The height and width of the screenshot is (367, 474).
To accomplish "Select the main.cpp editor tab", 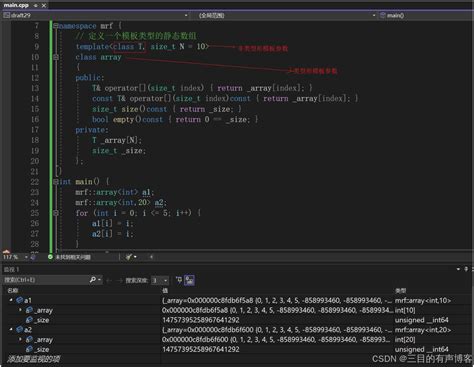I will tap(16, 5).
